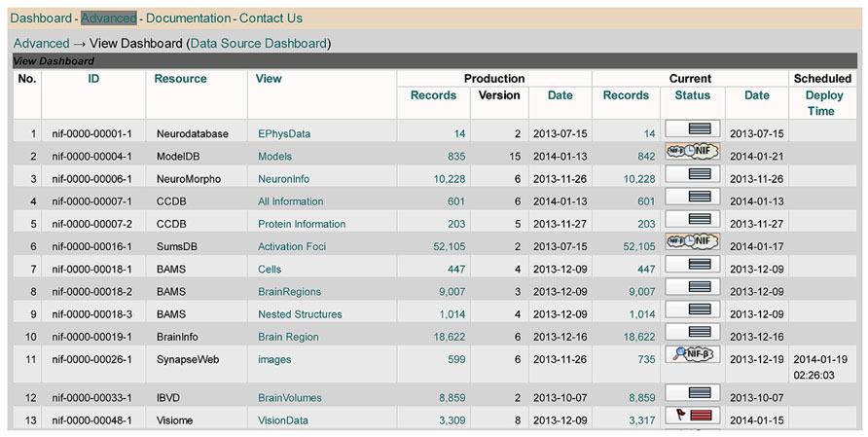Open the Models view link

click(x=274, y=156)
